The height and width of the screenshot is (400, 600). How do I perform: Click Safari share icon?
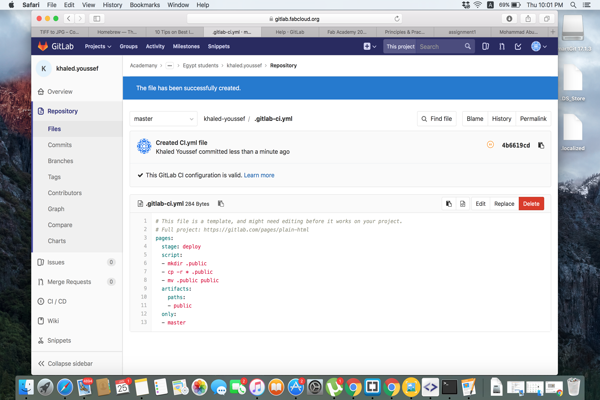(528, 18)
